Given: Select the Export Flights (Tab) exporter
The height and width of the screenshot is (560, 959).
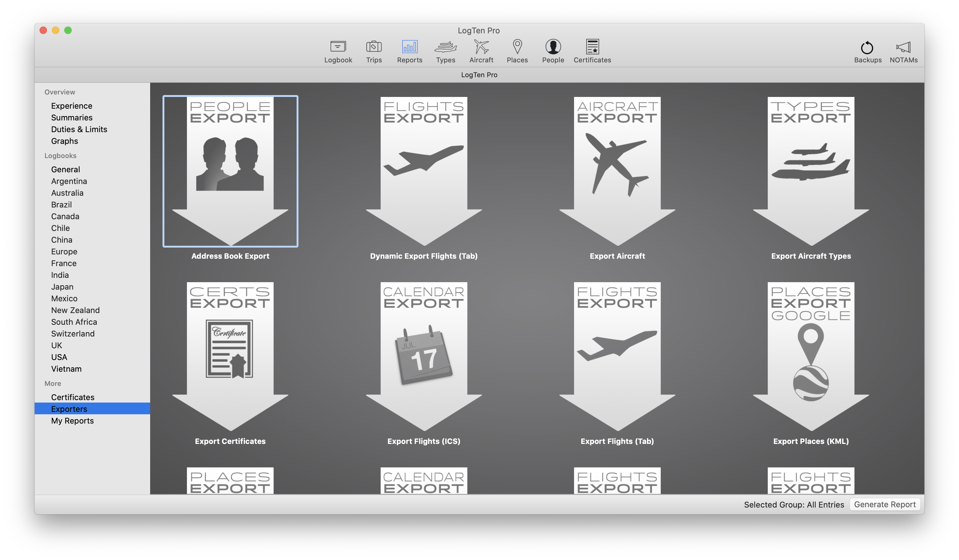Looking at the screenshot, I should click(617, 356).
